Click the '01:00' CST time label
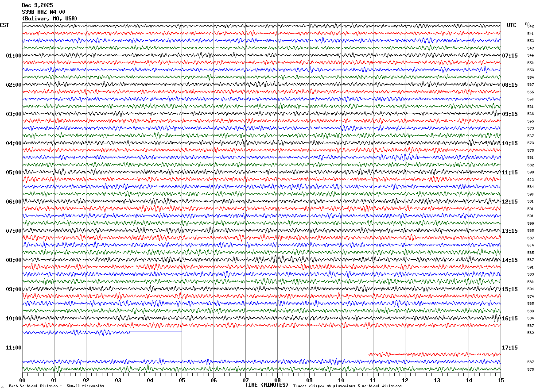The width and height of the screenshot is (536, 392). [x=14, y=56]
